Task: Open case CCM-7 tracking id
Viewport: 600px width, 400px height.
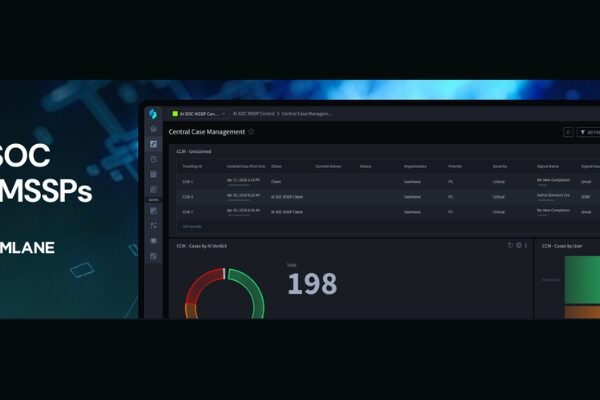Action: [188, 212]
